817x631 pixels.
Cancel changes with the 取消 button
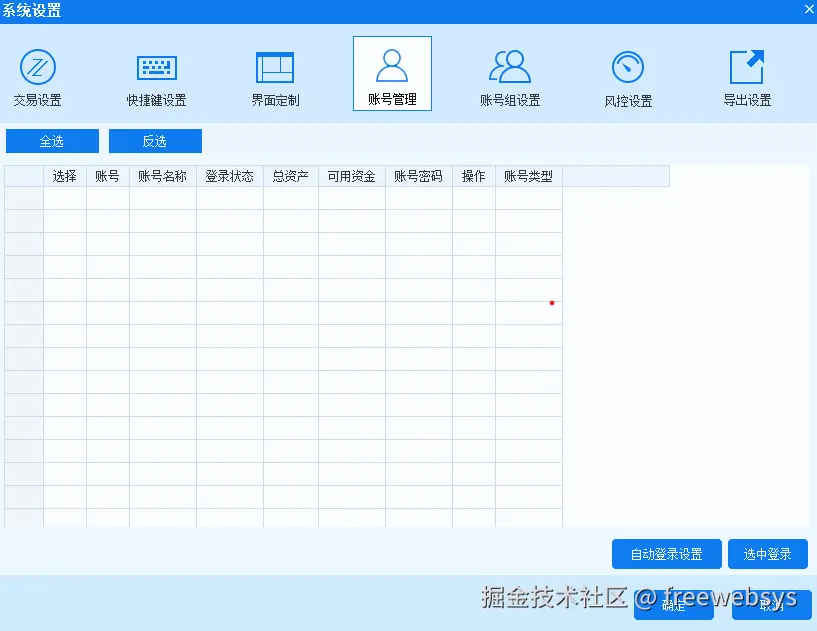(x=768, y=606)
